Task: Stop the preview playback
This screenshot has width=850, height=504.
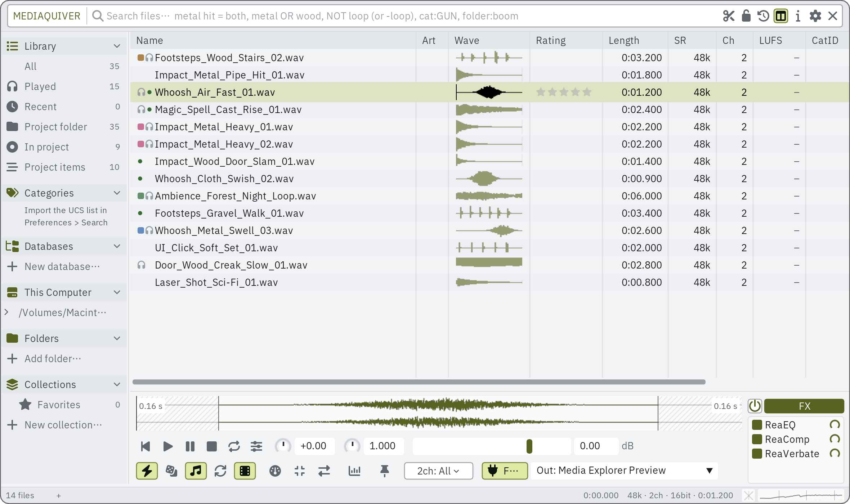Action: pyautogui.click(x=212, y=446)
